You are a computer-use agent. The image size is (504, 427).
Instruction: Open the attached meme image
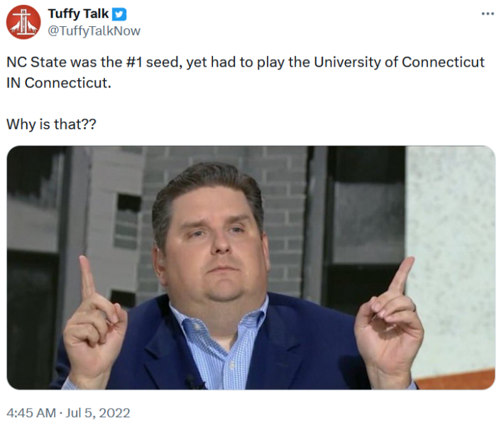[x=251, y=268]
